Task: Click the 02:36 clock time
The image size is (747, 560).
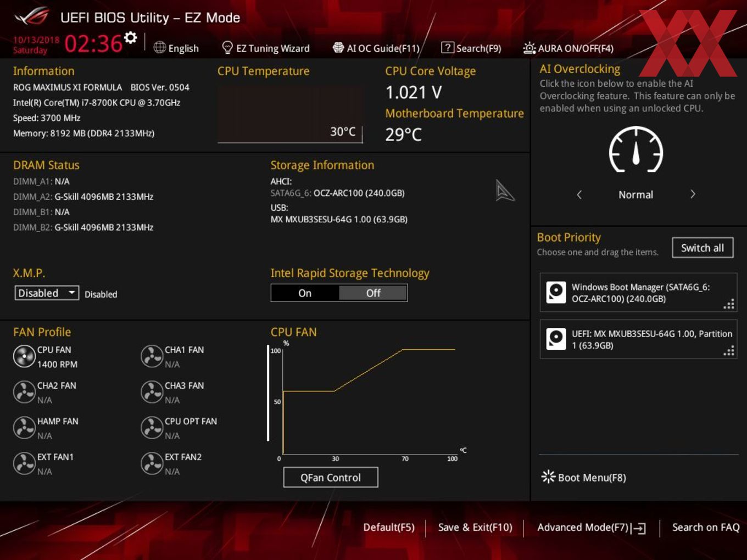Action: point(93,43)
